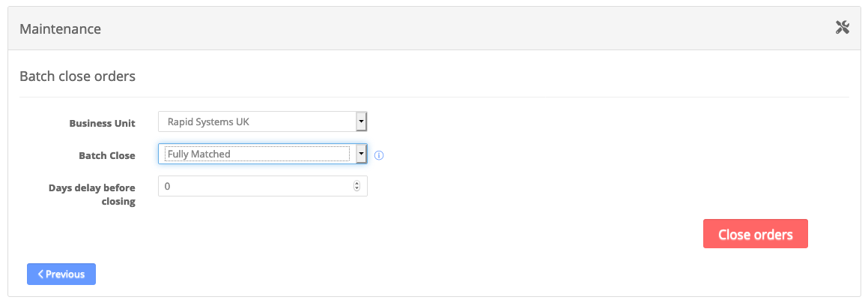Screen dimensions: 868x303
Task: Click the wrench and screwdriver tools icon
Action: pyautogui.click(x=842, y=28)
